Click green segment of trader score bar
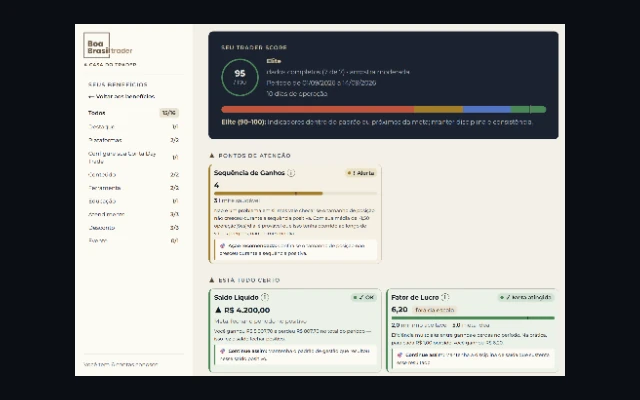Screen dimensions: 640x400 (x=529, y=109)
